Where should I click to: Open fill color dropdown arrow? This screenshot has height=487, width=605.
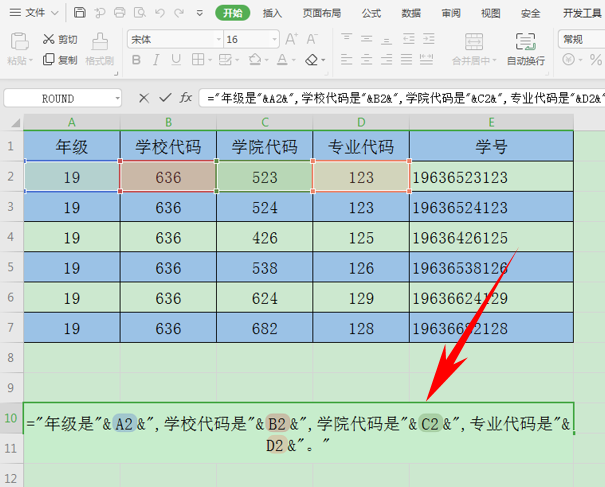267,60
